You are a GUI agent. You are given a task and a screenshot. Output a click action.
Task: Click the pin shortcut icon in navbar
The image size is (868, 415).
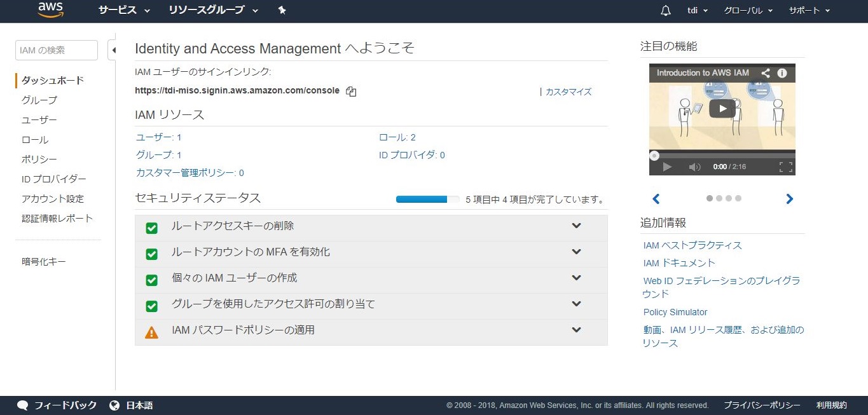coord(282,11)
